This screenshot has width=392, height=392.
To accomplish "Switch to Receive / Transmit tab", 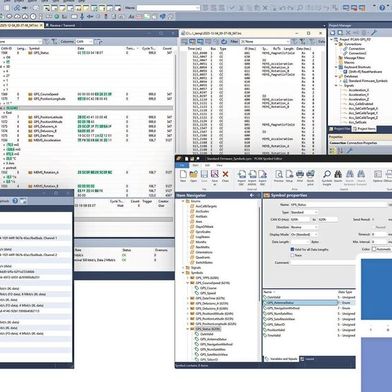I will [x=60, y=25].
